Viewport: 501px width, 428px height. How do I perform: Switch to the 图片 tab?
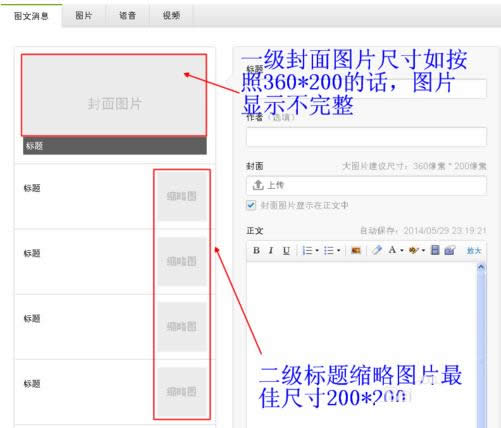84,15
